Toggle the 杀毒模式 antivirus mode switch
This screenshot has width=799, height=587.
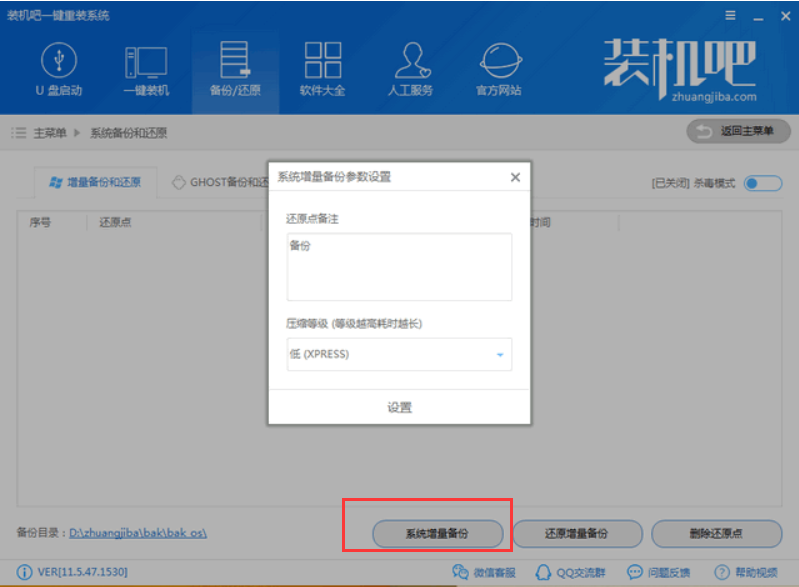point(762,183)
